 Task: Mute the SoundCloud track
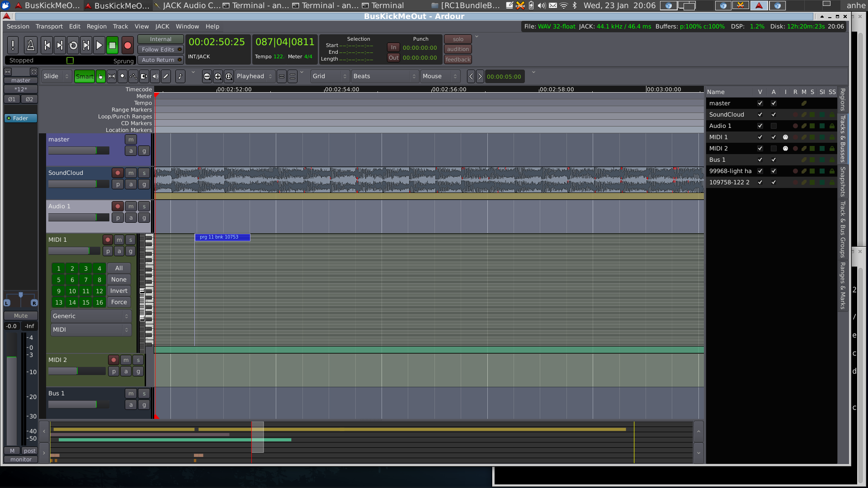tap(131, 173)
